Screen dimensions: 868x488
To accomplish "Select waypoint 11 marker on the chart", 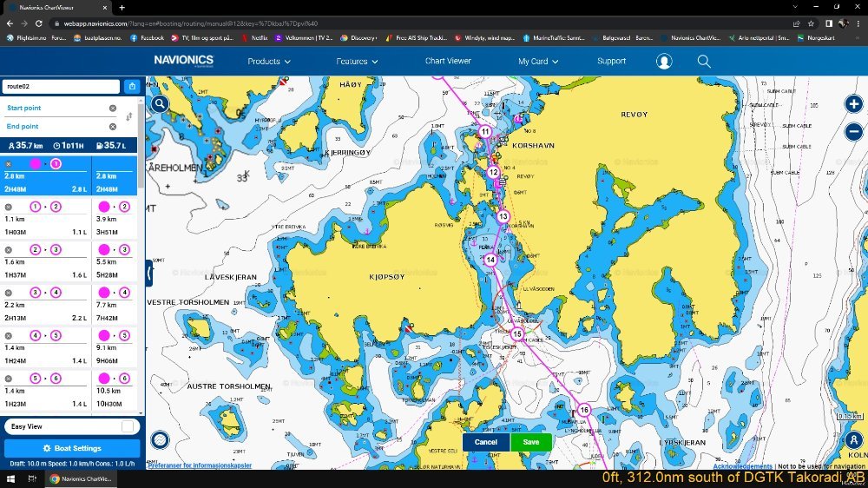I will [485, 132].
